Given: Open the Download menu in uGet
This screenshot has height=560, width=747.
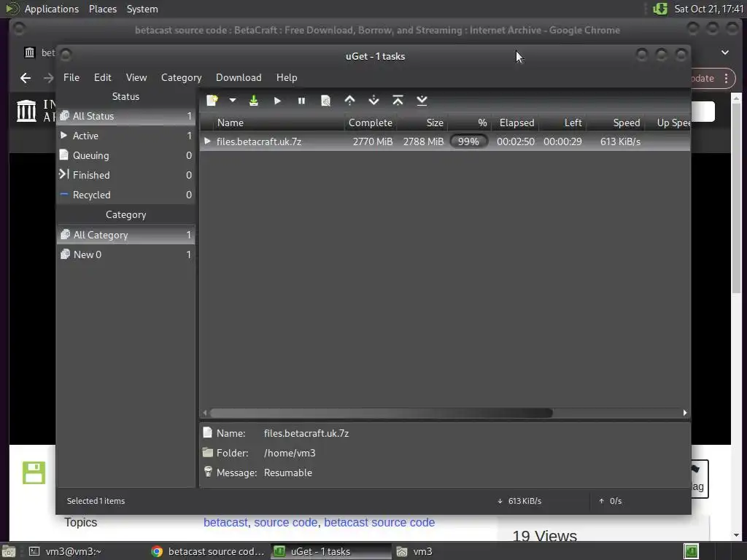Looking at the screenshot, I should pyautogui.click(x=239, y=77).
